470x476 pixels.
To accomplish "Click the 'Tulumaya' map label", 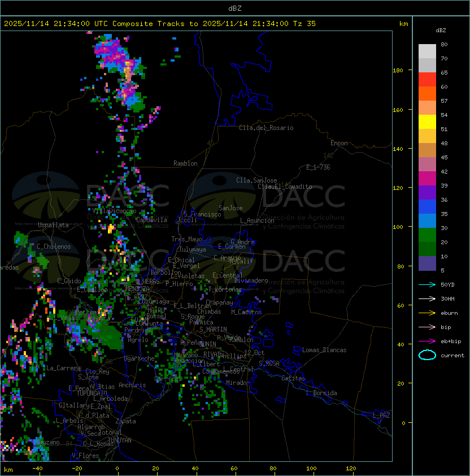I will (193, 249).
